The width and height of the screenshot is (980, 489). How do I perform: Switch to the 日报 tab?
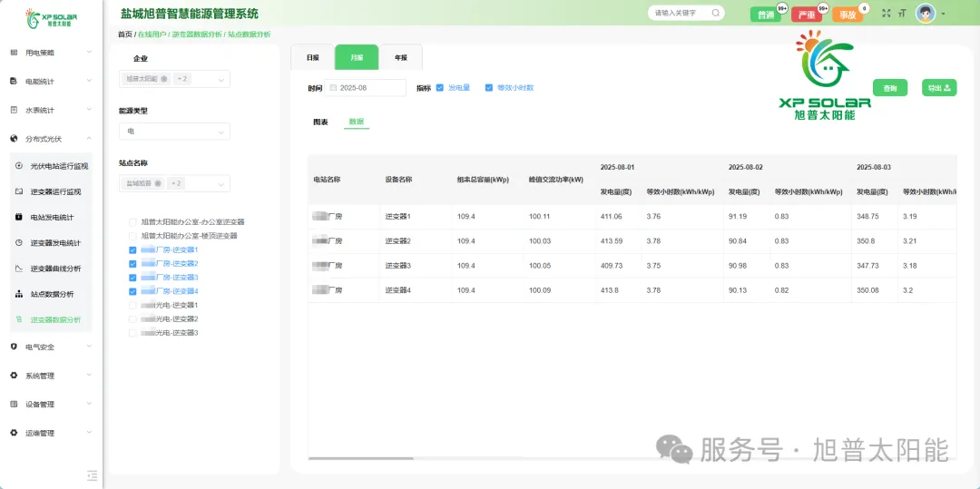(x=312, y=57)
